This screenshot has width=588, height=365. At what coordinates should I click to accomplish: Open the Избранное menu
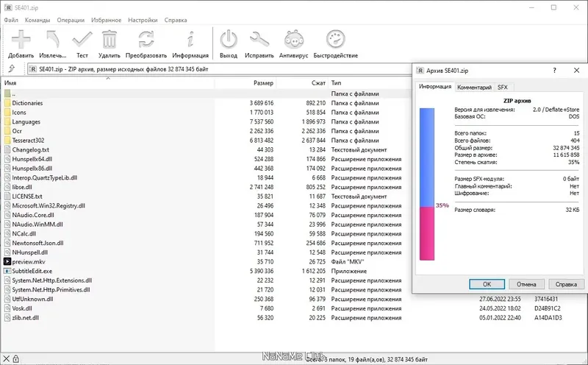click(106, 20)
